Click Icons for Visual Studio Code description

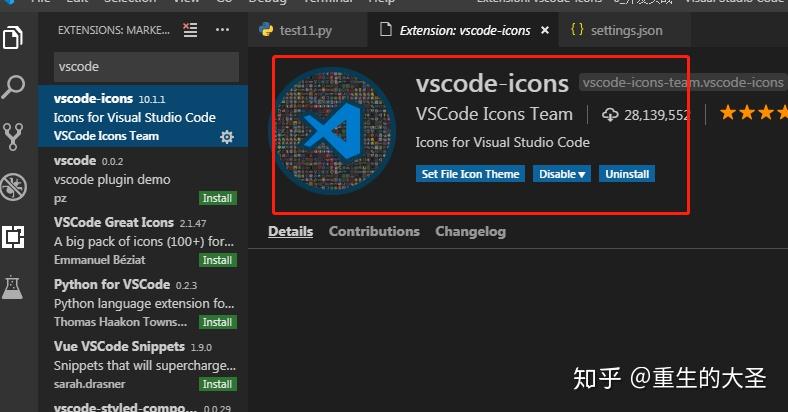pyautogui.click(x=503, y=143)
